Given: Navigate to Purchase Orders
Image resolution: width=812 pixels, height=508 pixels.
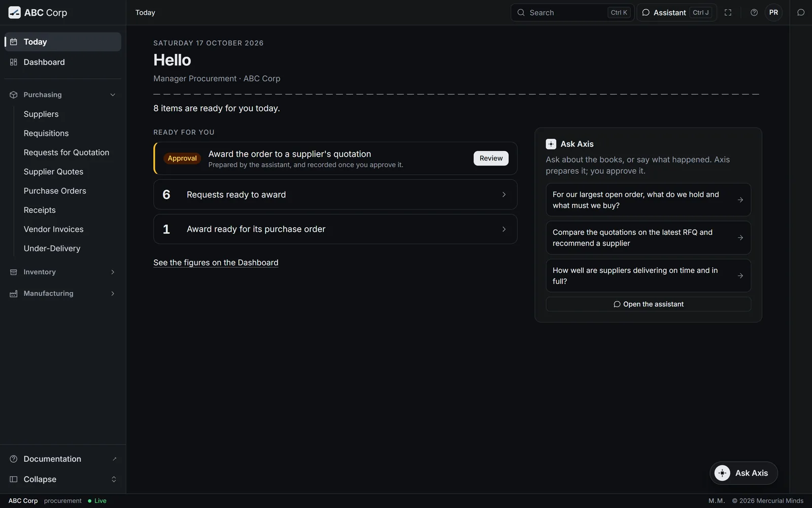Looking at the screenshot, I should coord(55,191).
